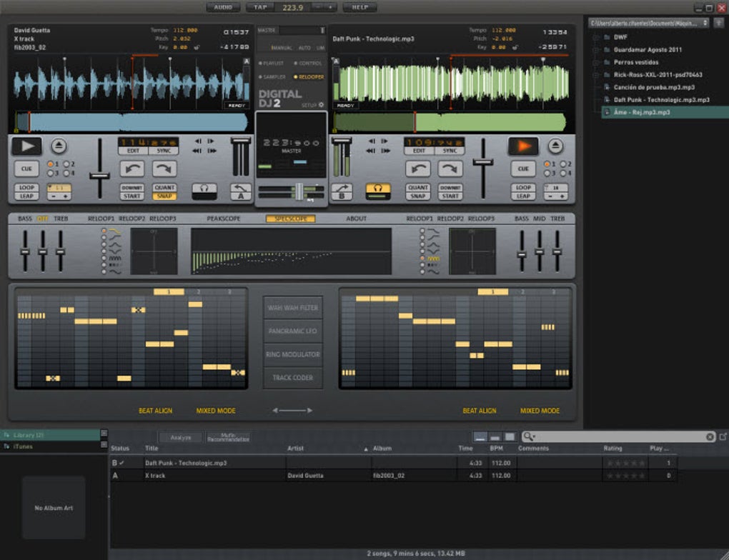Viewport: 729px width, 560px height.
Task: Click the SETUP gear icon
Action: point(321,104)
